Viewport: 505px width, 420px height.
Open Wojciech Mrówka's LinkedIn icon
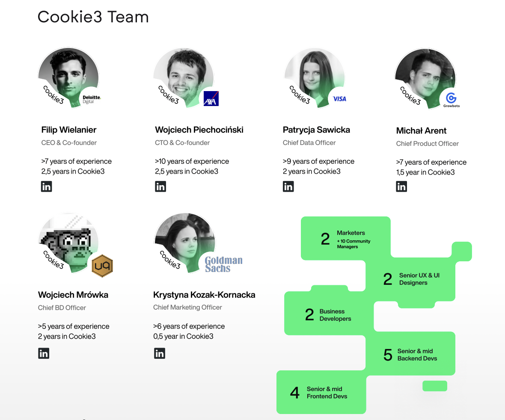tap(43, 353)
